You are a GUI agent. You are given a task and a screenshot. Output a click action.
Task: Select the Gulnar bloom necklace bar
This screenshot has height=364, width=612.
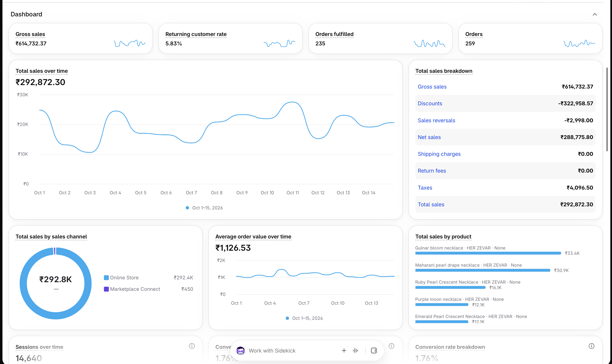488,253
